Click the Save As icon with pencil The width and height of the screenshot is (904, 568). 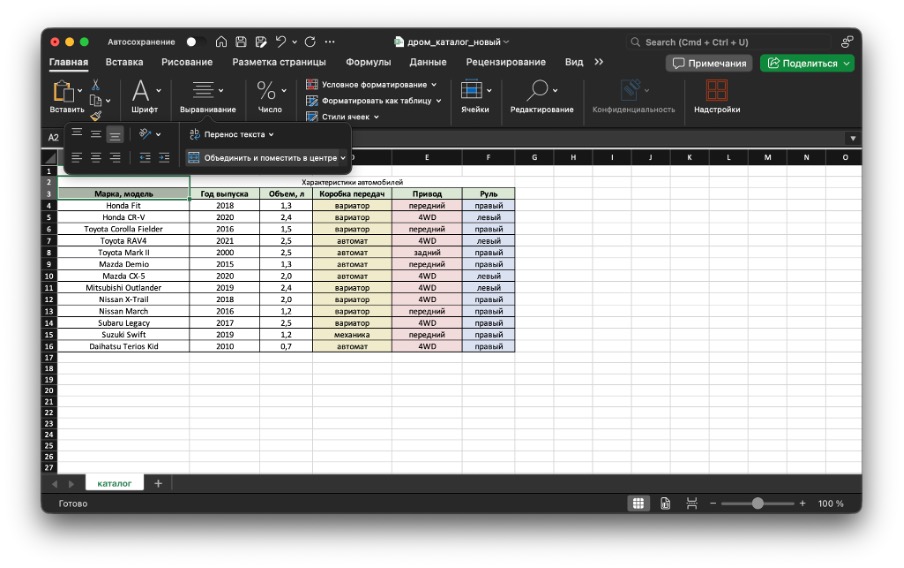pyautogui.click(x=261, y=42)
